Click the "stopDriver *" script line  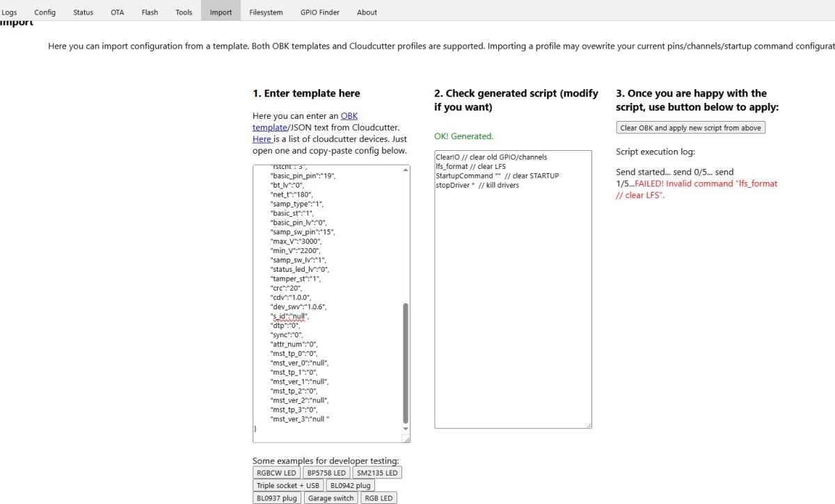[x=477, y=185]
